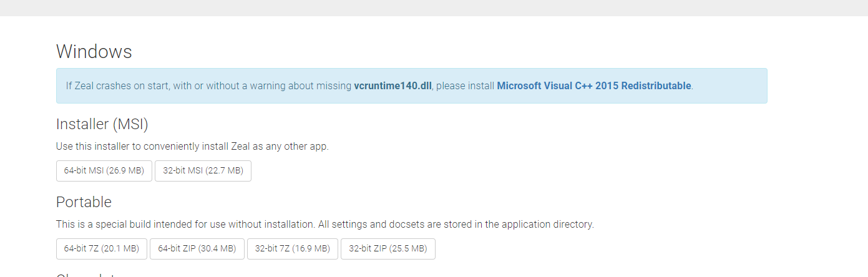Screen dimensions: 868x277
Task: Download the 64-bit MSI installer
Action: (x=104, y=171)
